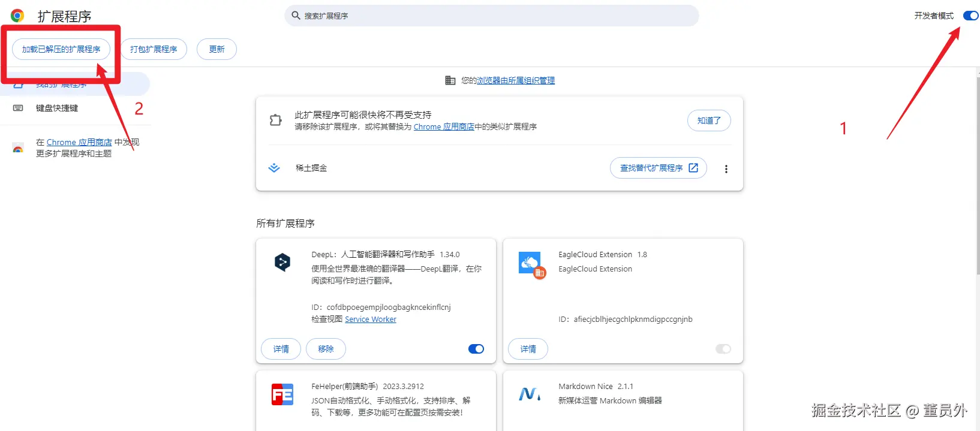Click the FeHelper(前端助手) title text

tap(345, 387)
